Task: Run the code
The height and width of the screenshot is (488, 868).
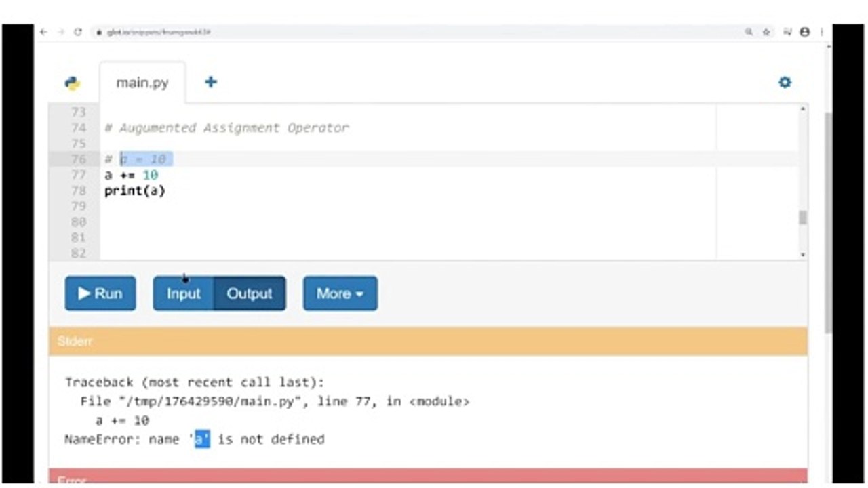Action: tap(100, 293)
